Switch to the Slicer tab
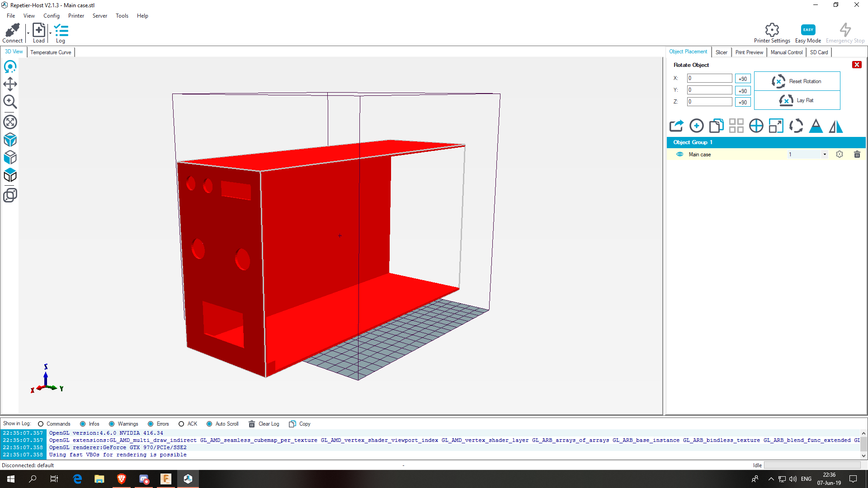 [x=722, y=52]
